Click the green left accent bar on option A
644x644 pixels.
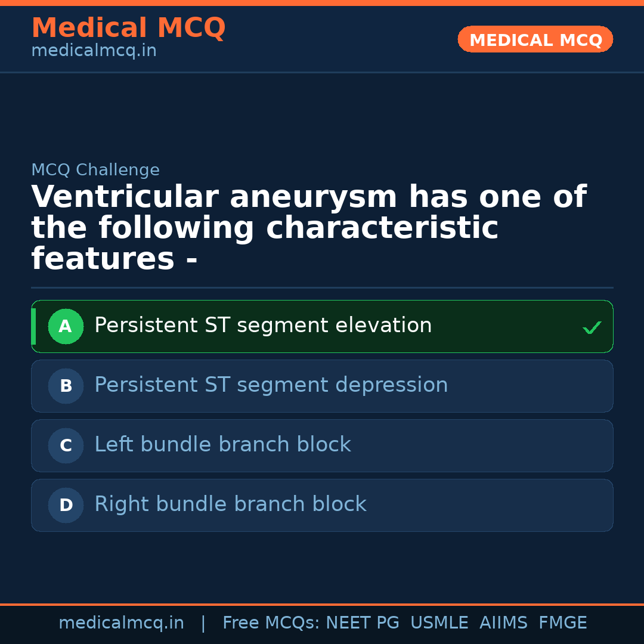(x=33, y=326)
